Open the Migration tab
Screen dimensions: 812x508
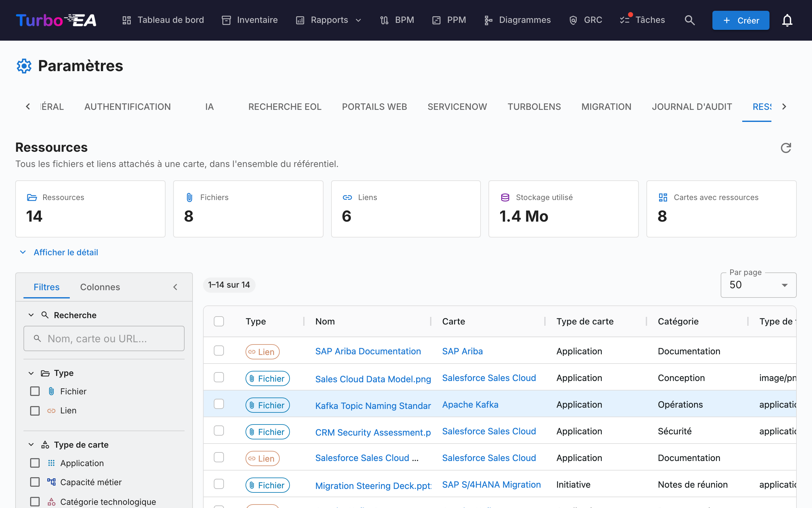tap(606, 107)
